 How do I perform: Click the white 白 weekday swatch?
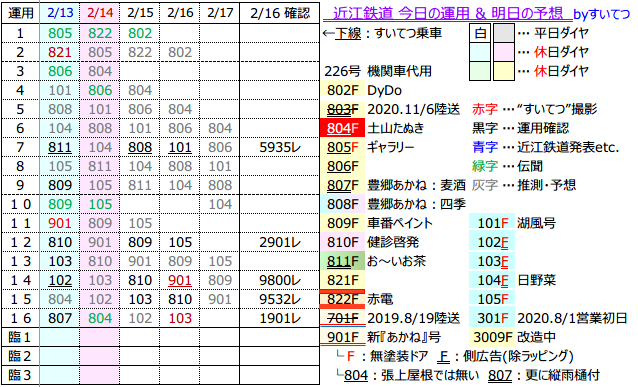pyautogui.click(x=480, y=33)
